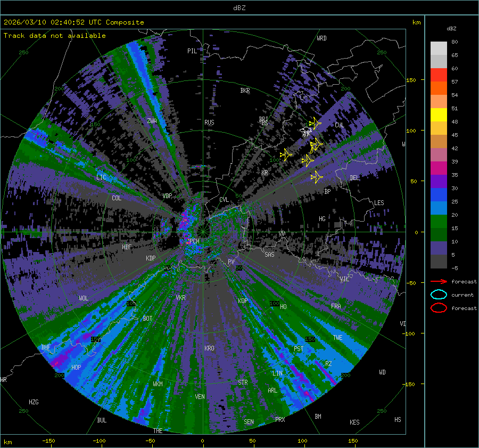
Task: Select the CVL station label
Action: [x=224, y=200]
